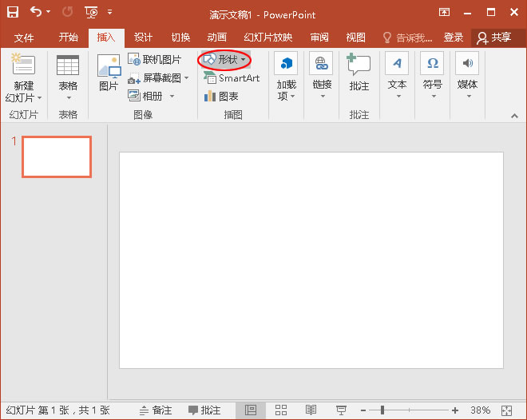Click the 登录 sign-in link
Viewport: 527px width, 420px height.
click(x=454, y=38)
